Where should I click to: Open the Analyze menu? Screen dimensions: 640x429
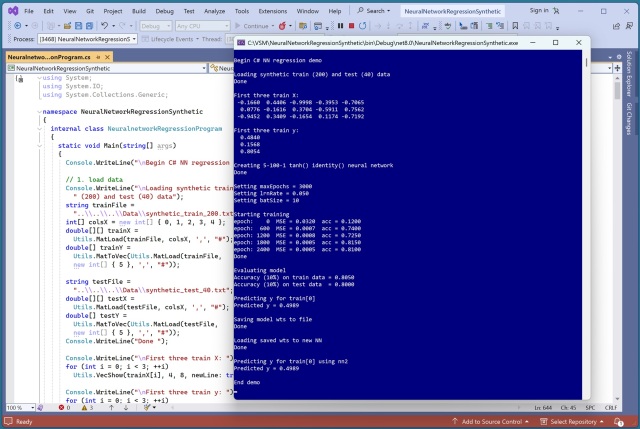point(214,11)
